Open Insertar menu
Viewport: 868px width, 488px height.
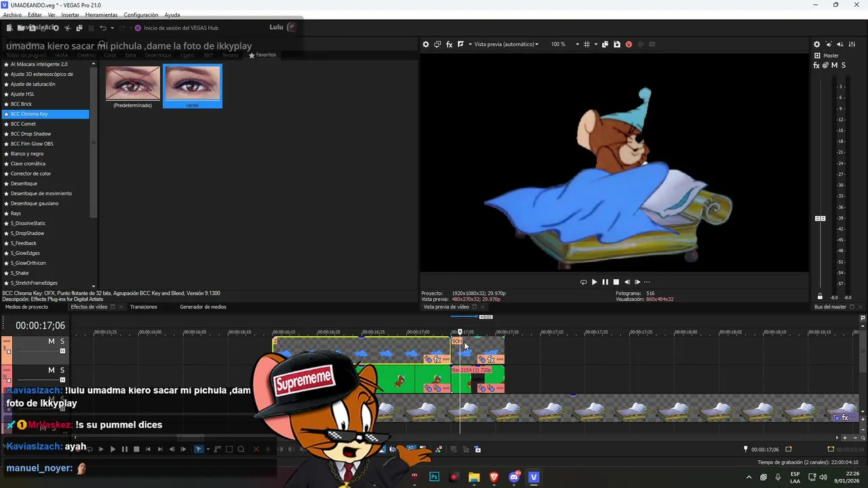tap(70, 15)
